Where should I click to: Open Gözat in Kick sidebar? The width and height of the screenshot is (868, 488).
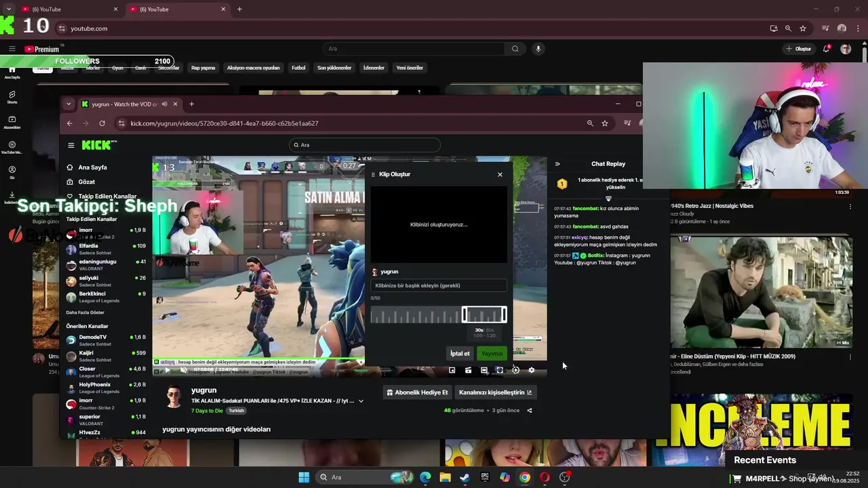87,182
